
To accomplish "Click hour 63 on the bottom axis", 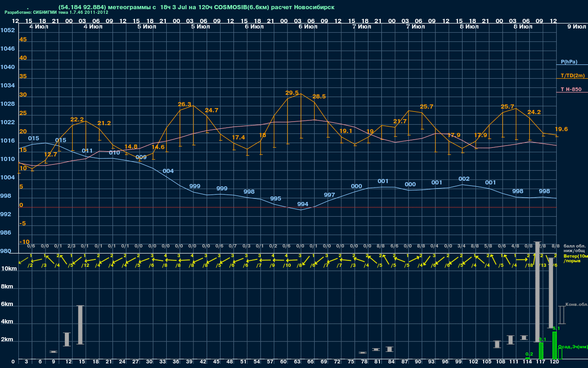I will click(x=297, y=362).
